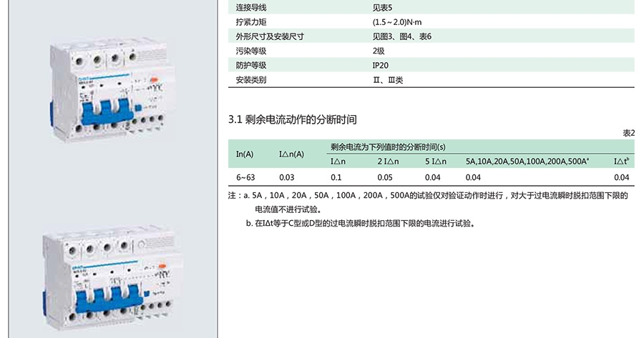Click note a's first line beginning '注：a. 5A'
Screen dimensions: 644x338
(429, 196)
